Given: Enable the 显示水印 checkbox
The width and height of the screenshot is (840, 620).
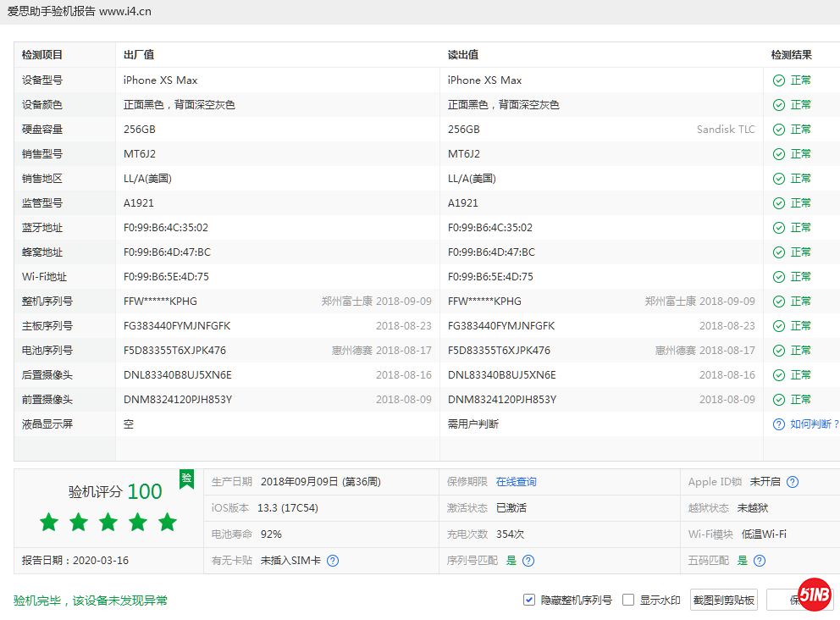Looking at the screenshot, I should pyautogui.click(x=628, y=600).
